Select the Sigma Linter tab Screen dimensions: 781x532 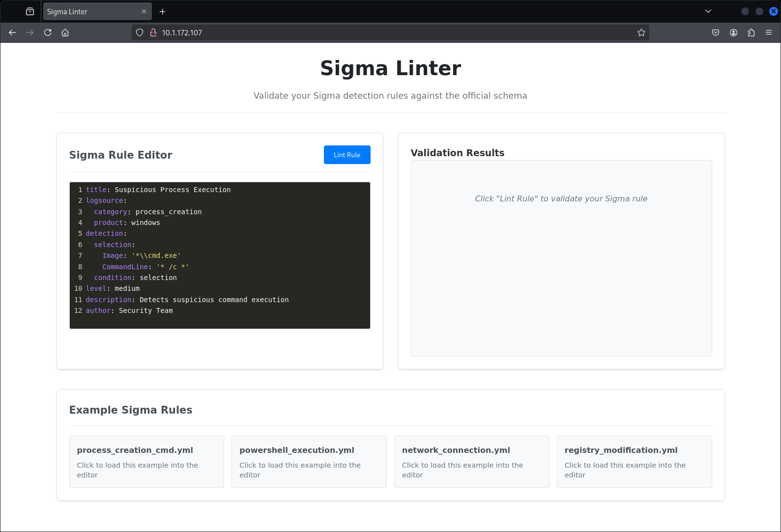pyautogui.click(x=97, y=11)
